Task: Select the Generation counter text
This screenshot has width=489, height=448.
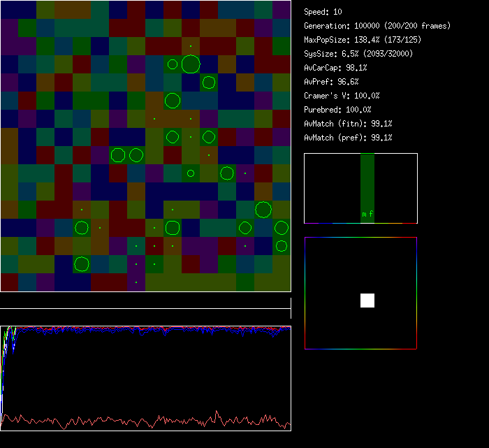Action: pos(377,26)
